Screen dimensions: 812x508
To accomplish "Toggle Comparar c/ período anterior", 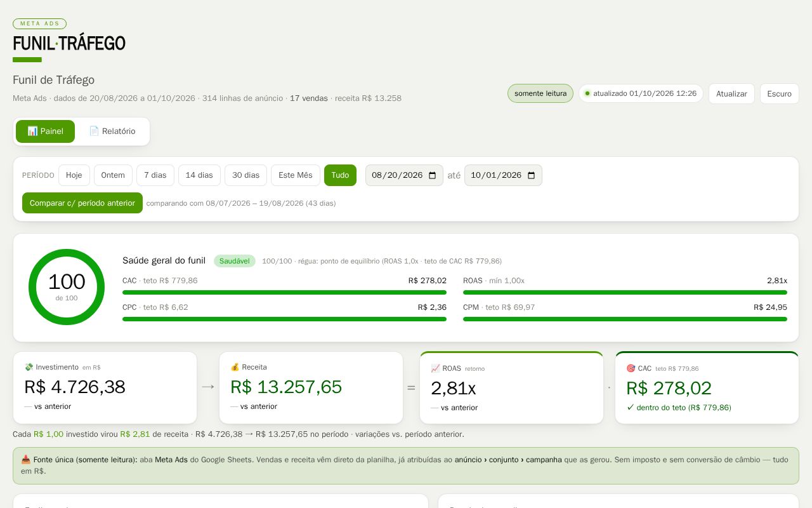I will tap(82, 203).
